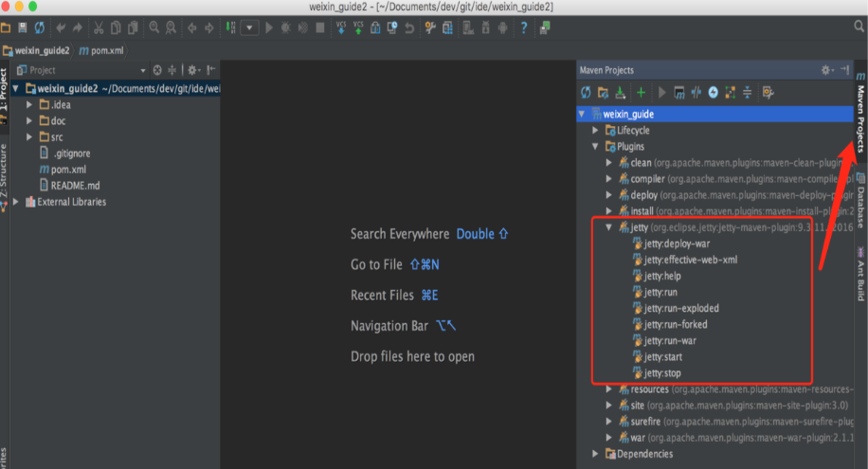Screen dimensions: 868x469
Task: Click the Run play button in toolbar
Action: point(269,27)
